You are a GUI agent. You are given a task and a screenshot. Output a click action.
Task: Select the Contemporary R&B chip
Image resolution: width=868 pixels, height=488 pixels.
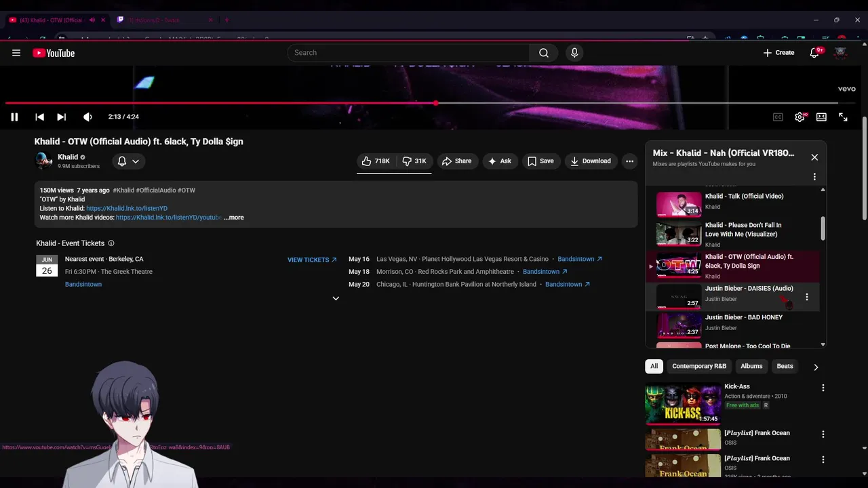coord(699,366)
